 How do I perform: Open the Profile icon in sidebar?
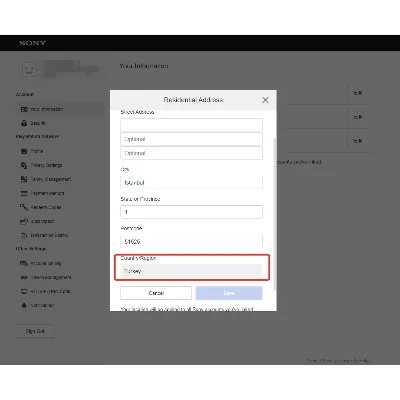point(24,151)
